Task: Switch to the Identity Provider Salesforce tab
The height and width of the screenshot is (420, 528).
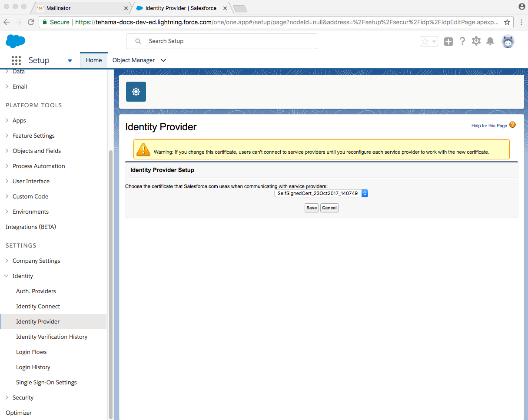Action: (181, 8)
